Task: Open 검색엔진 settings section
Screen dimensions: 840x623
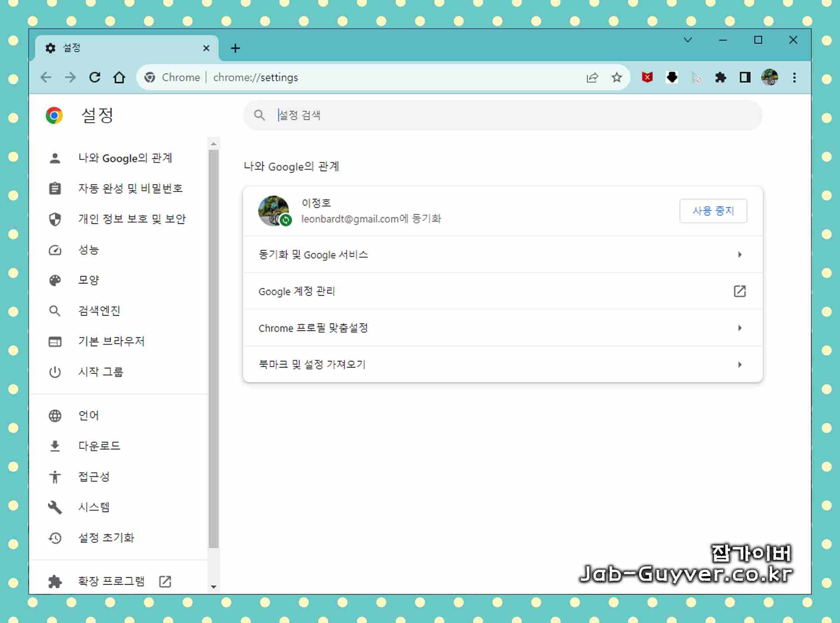Action: [x=99, y=311]
